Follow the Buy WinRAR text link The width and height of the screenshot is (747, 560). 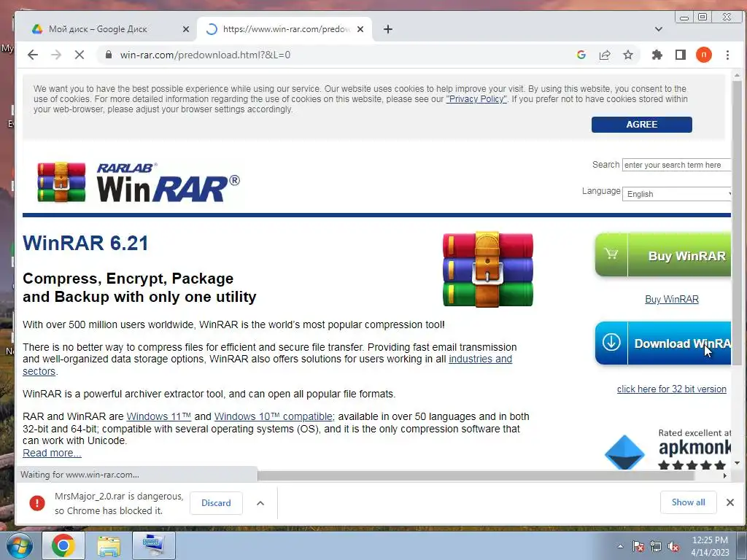(672, 299)
